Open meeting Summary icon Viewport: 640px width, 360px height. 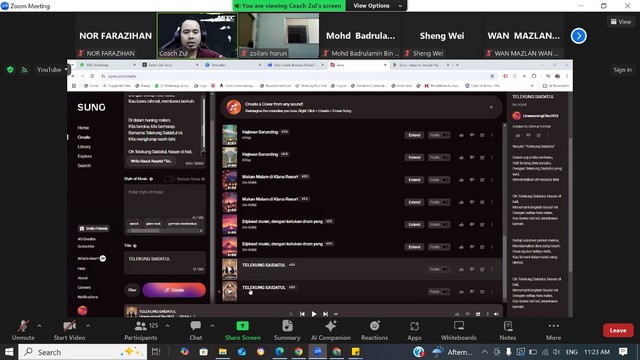point(287,331)
